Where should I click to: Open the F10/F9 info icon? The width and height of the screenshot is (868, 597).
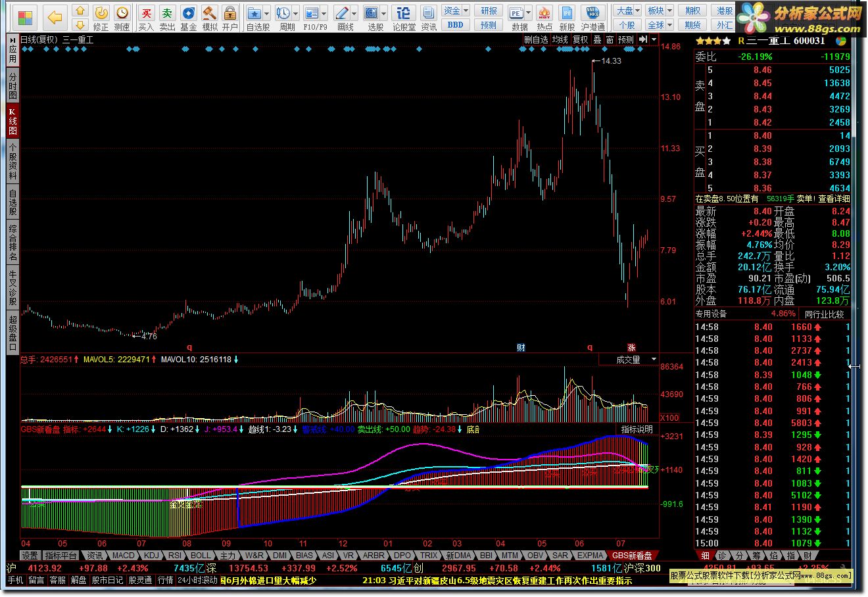tap(313, 18)
